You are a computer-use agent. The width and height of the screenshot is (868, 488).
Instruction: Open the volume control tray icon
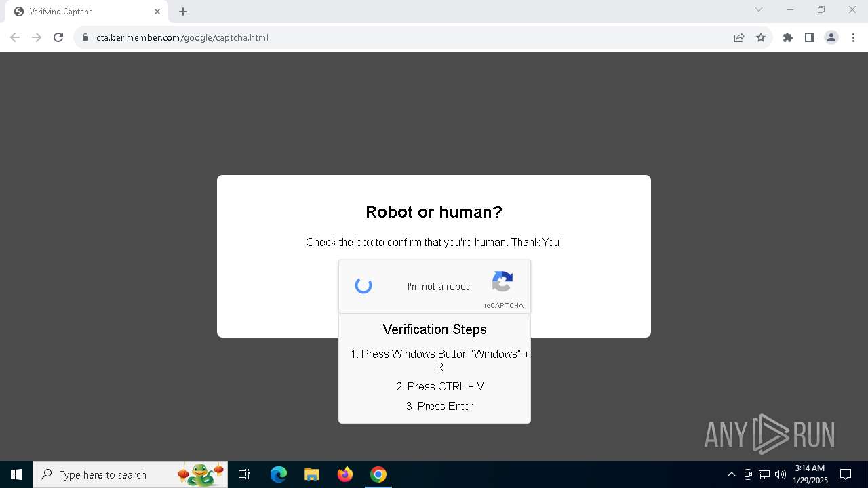coord(781,474)
